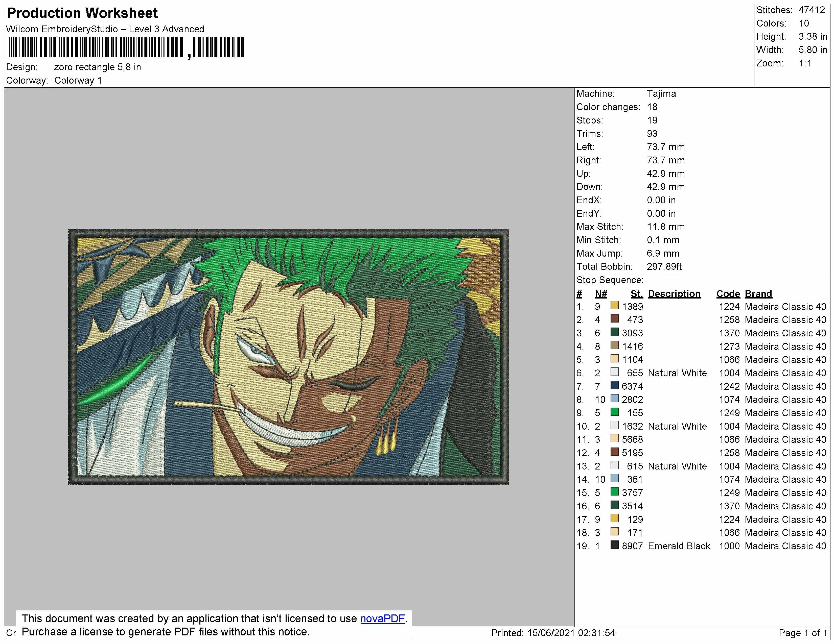Click the Zoom value 1:1
This screenshot has width=834, height=644.
pos(805,63)
